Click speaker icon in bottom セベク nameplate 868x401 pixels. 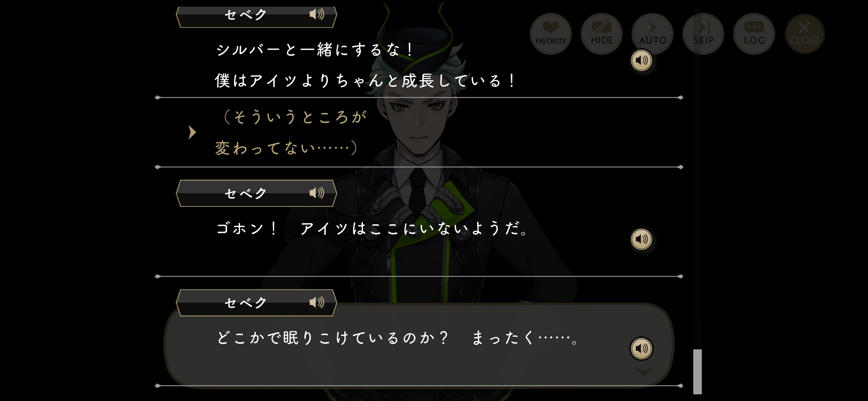click(317, 302)
